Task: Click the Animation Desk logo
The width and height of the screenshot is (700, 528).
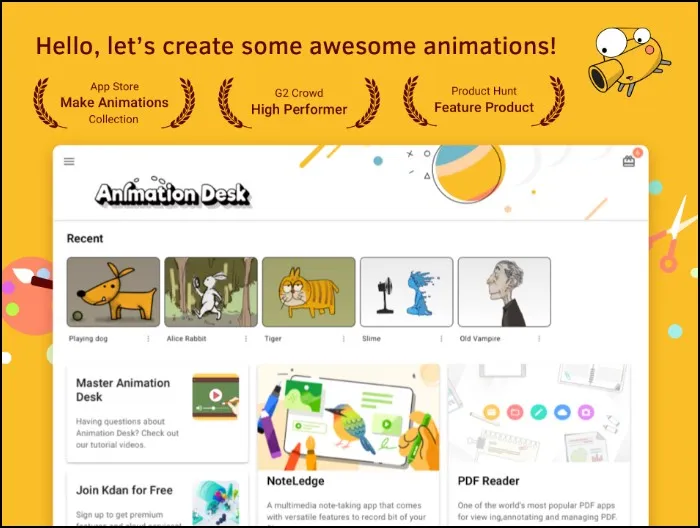Action: [x=172, y=192]
